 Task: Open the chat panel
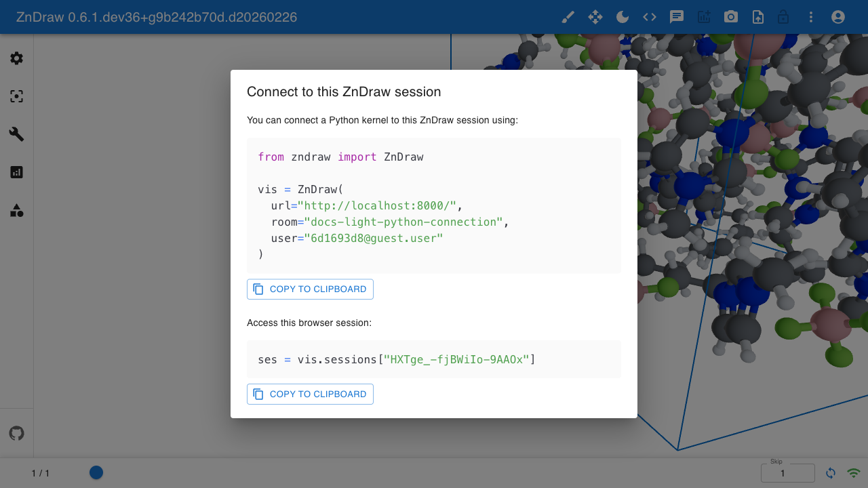click(676, 17)
